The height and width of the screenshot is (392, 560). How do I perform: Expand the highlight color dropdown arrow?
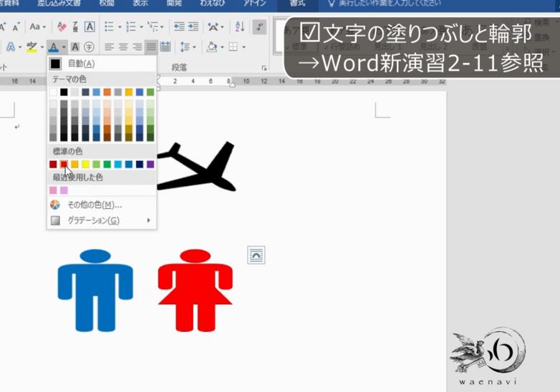[42, 47]
